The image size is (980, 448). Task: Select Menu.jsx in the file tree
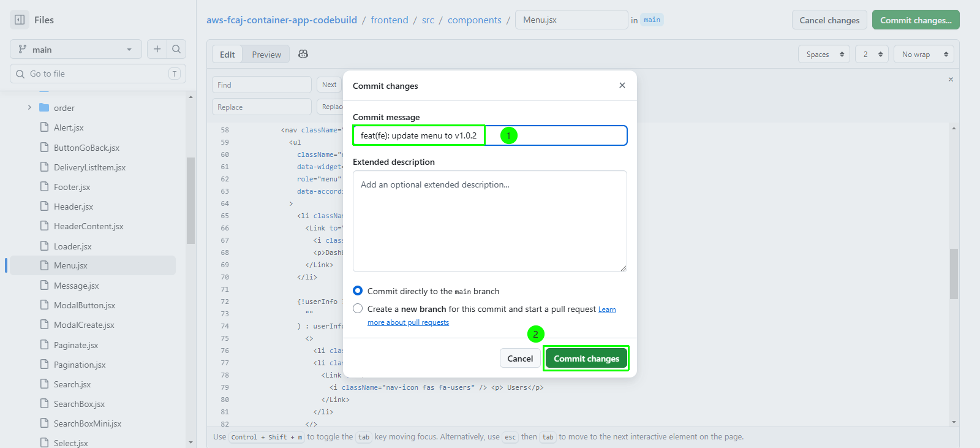coord(93,265)
